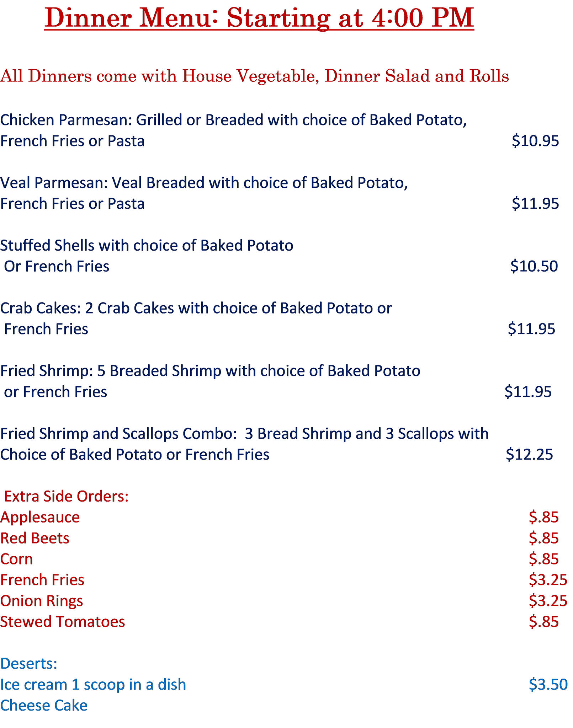Screen dimensions: 573x728
Task: Click the Onion Rings side order
Action: click(x=42, y=601)
